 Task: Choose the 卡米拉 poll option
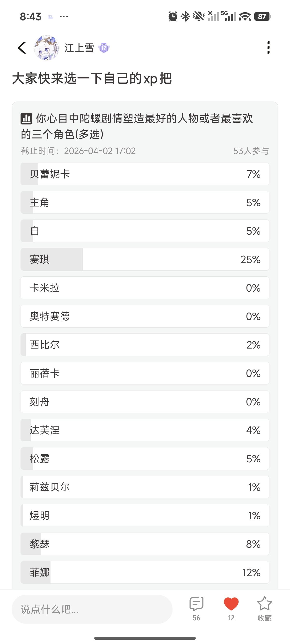(x=145, y=288)
